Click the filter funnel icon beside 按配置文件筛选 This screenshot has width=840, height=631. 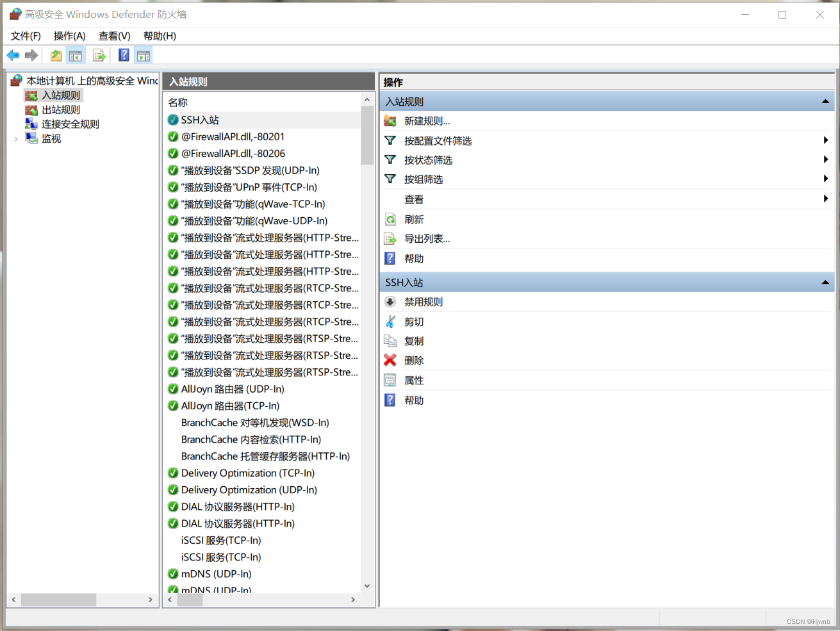[390, 140]
